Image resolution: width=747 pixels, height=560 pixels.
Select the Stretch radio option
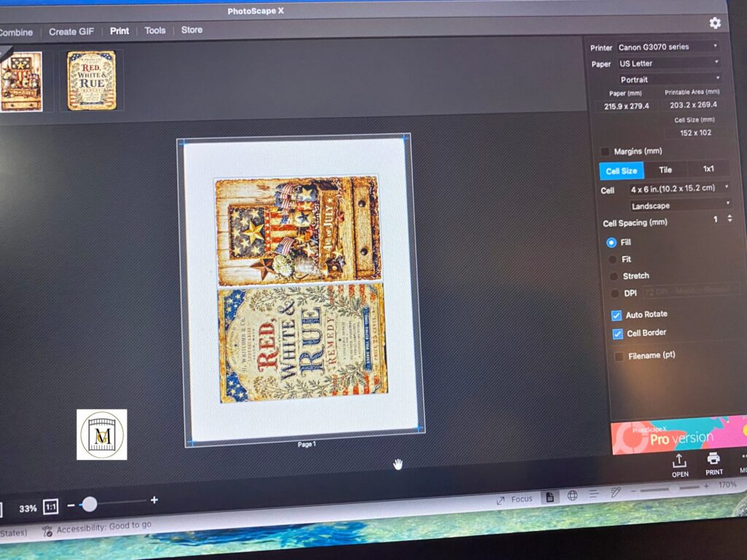pyautogui.click(x=614, y=276)
